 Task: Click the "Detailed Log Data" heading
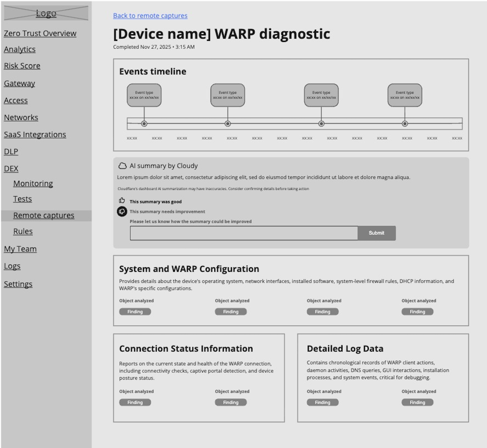click(x=345, y=349)
